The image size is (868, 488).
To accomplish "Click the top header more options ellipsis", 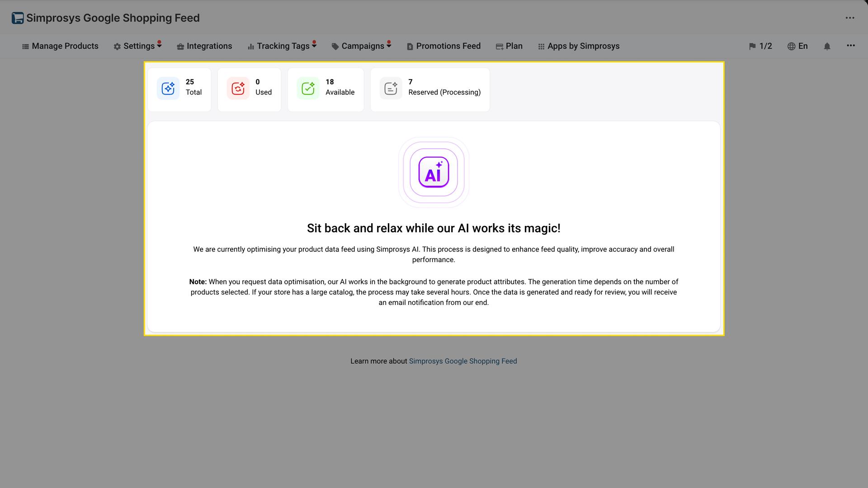I will click(850, 18).
